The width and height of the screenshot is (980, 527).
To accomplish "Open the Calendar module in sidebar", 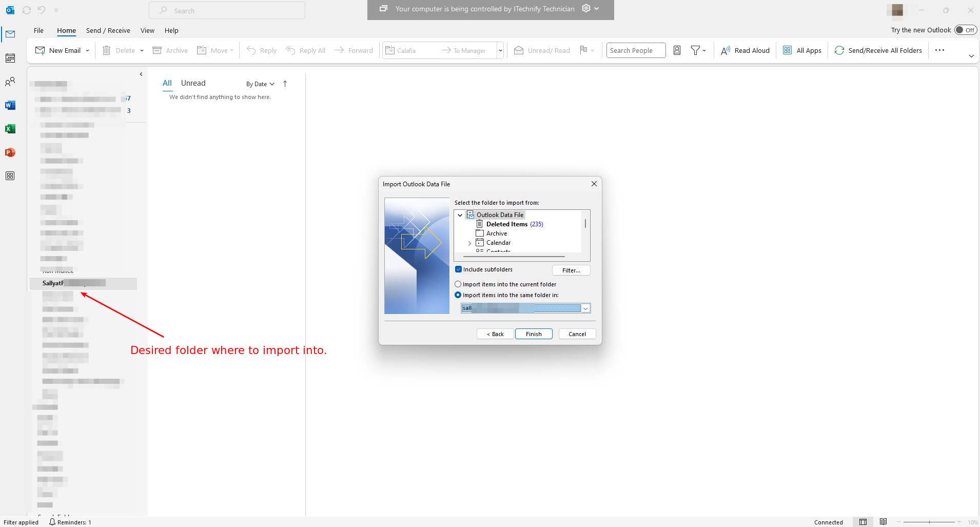I will click(x=10, y=58).
